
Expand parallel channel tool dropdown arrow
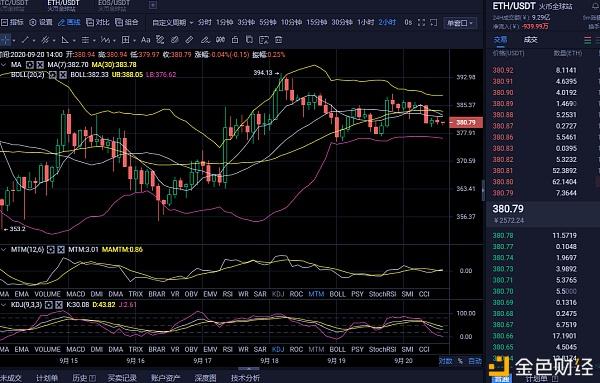point(54,40)
